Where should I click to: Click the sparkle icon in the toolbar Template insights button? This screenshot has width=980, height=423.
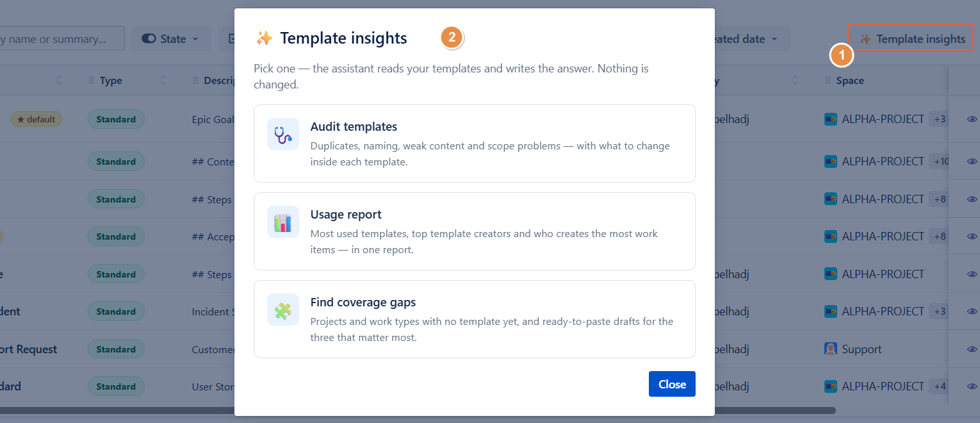point(865,39)
